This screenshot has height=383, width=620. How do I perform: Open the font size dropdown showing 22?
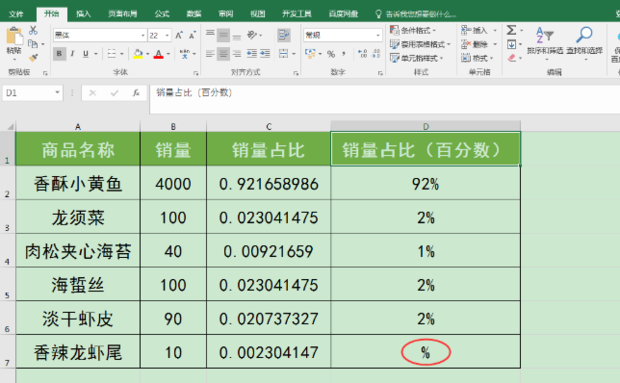167,36
